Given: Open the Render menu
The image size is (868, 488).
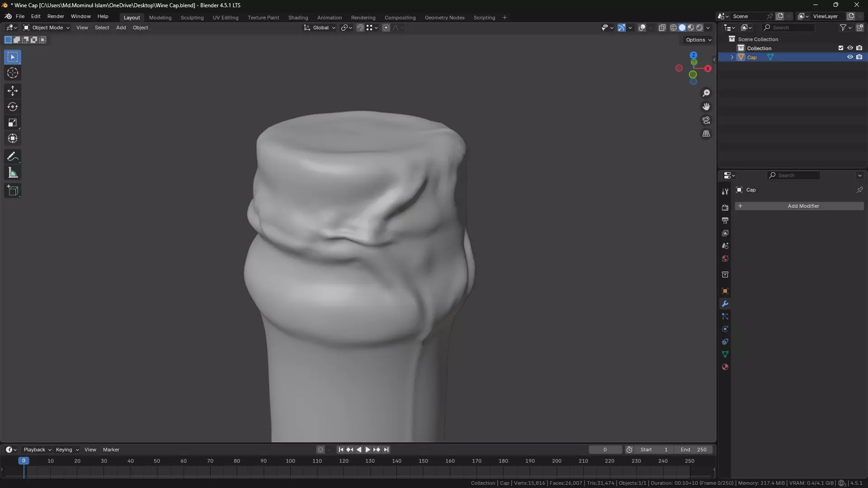Looking at the screenshot, I should point(56,16).
